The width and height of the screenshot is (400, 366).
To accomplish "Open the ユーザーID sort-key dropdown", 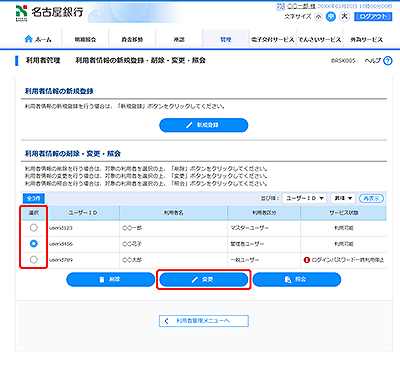I will tap(304, 198).
